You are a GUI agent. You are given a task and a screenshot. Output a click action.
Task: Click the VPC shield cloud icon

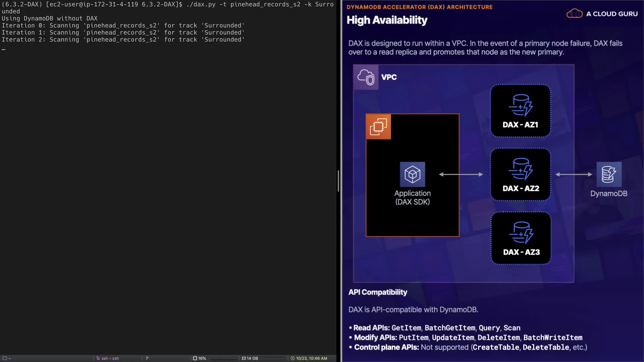(x=366, y=77)
